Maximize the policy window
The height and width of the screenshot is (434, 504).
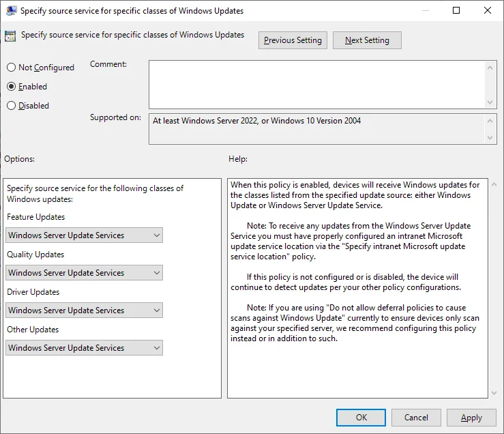pos(456,10)
